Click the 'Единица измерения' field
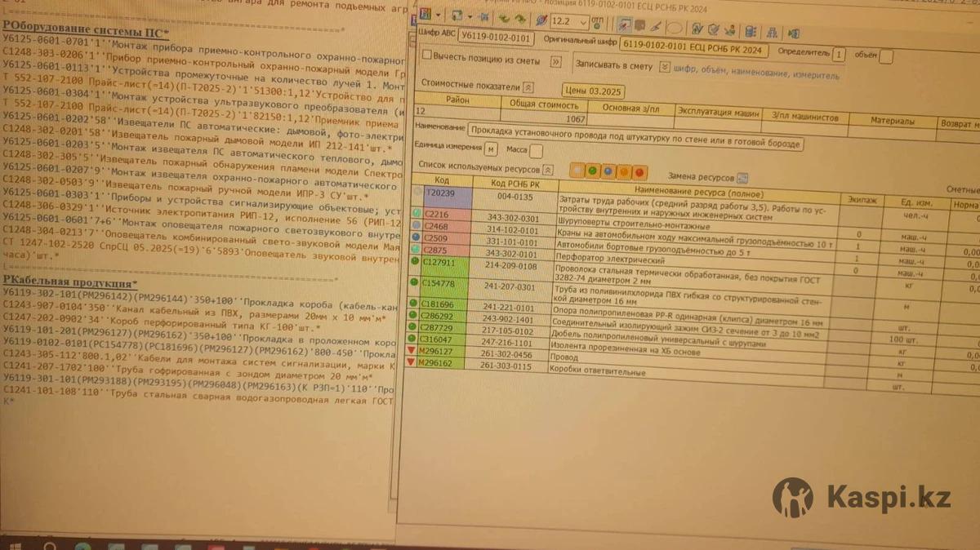 491,149
